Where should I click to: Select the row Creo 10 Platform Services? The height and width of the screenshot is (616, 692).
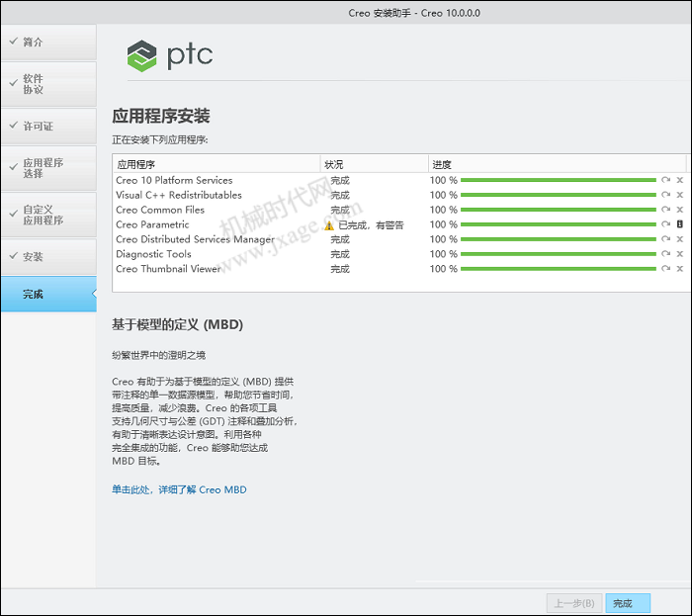tap(399, 180)
